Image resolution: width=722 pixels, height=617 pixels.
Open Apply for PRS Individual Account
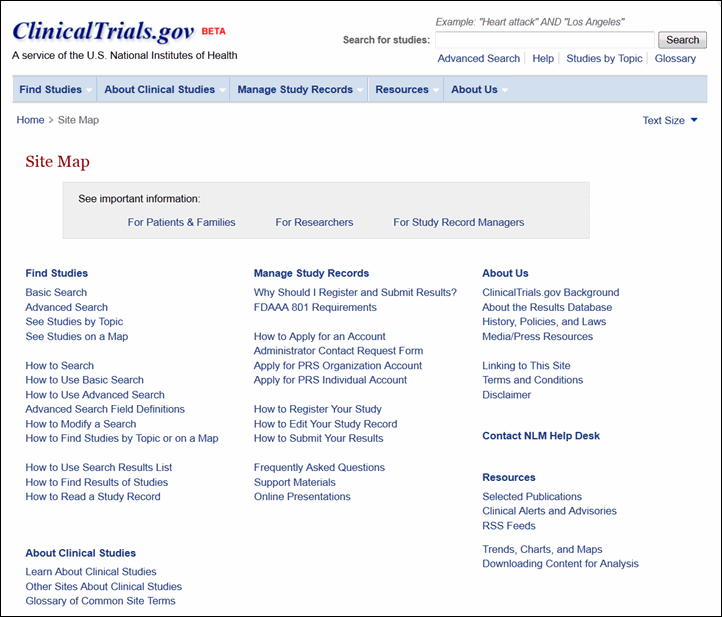tap(330, 380)
